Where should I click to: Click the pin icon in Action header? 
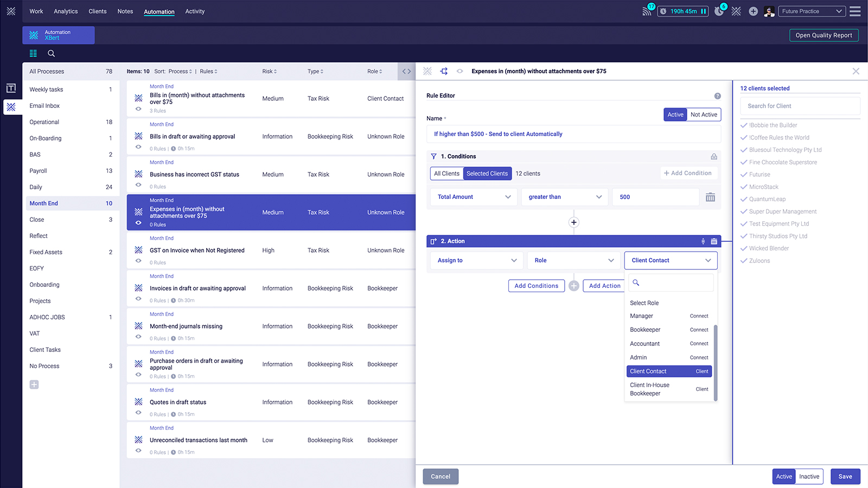pyautogui.click(x=703, y=241)
